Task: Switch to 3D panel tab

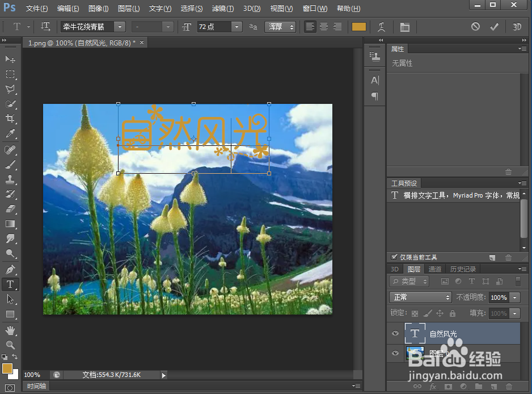Action: tap(395, 269)
